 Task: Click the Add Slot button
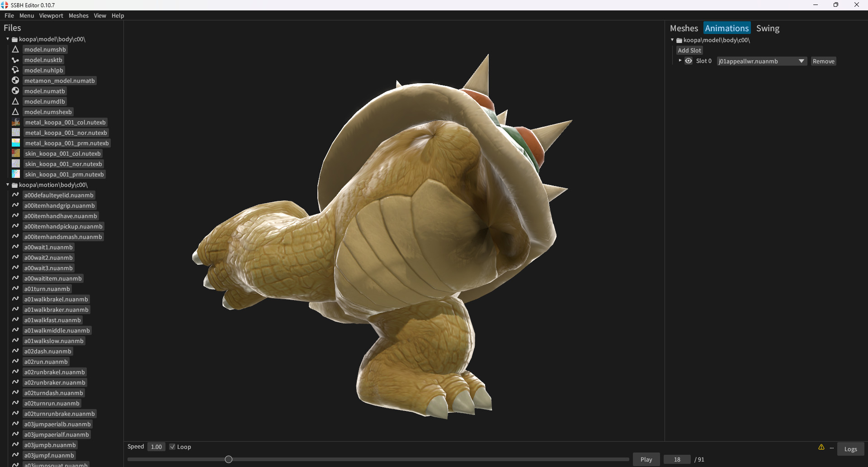pos(689,50)
